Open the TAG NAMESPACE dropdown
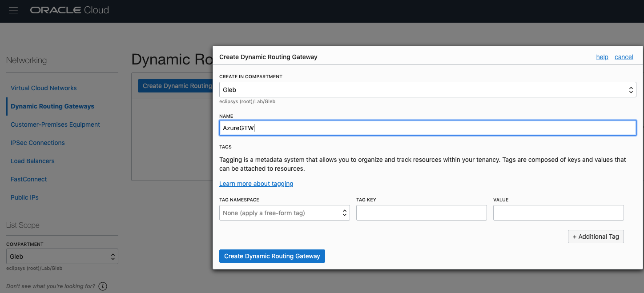Screen dimensions: 644x293 284,213
